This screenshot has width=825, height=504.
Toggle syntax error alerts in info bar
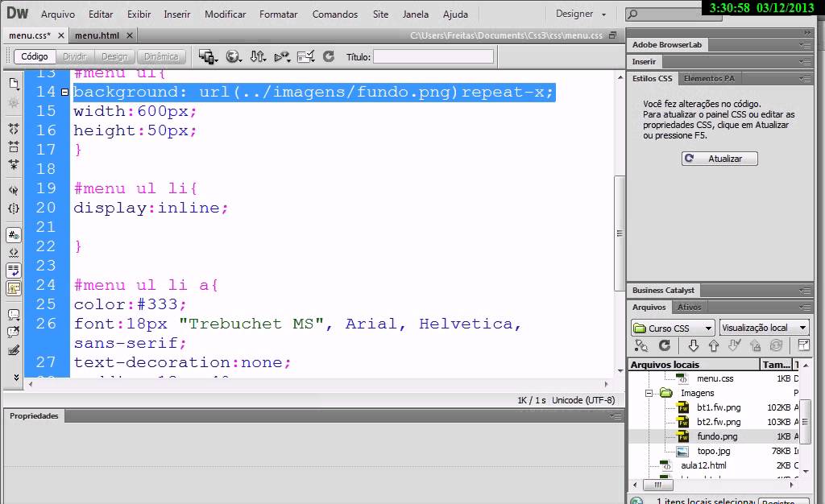(x=14, y=288)
